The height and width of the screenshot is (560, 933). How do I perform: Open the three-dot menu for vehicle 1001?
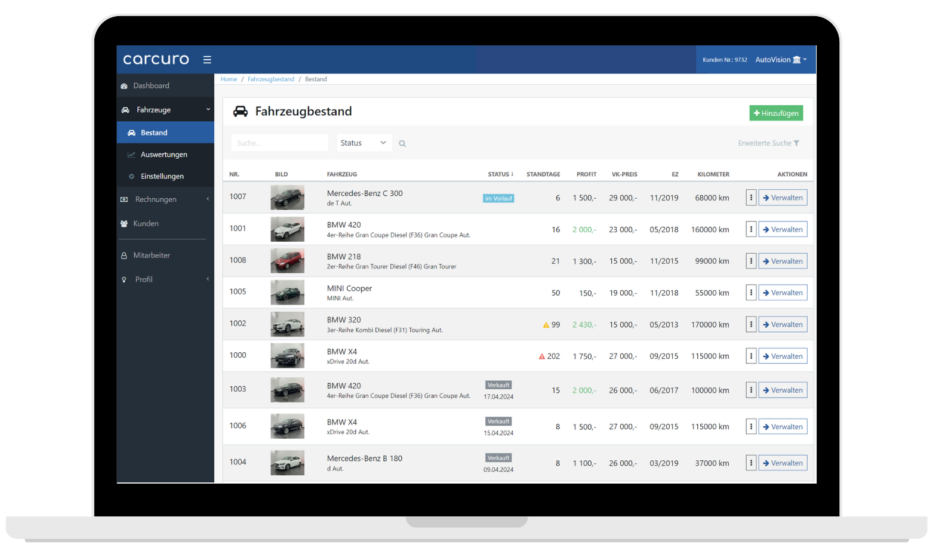pos(751,229)
